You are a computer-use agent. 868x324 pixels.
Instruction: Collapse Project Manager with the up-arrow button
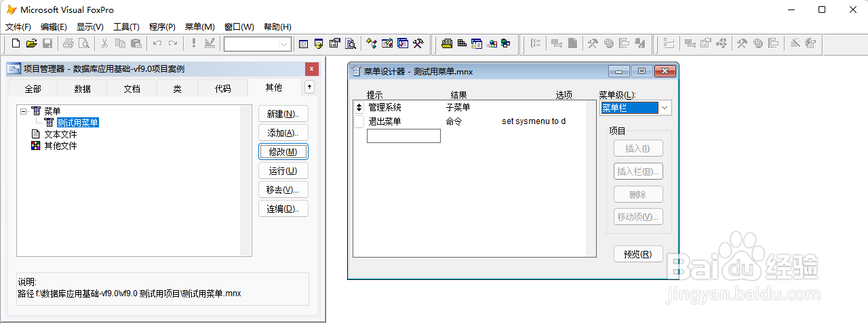pyautogui.click(x=309, y=87)
